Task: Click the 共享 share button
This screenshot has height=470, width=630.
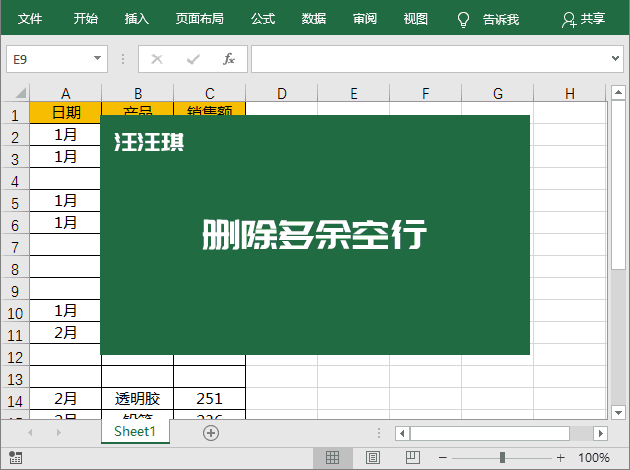Action: tap(583, 19)
